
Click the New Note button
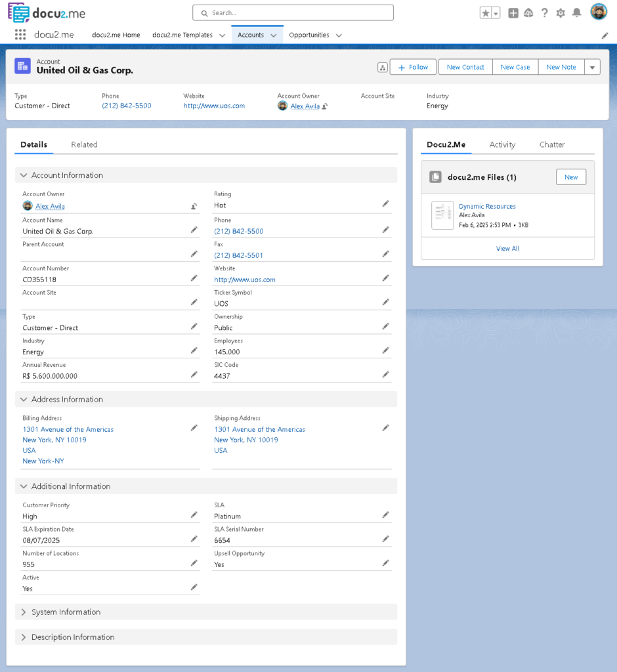561,68
